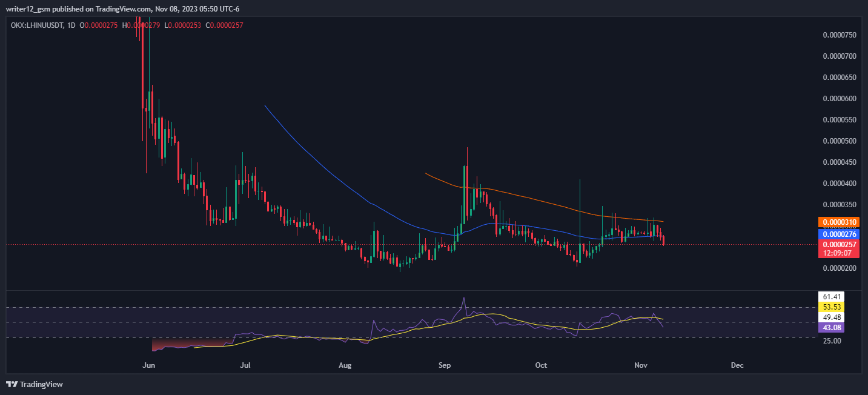Click the 0.0000200 price axis label
The height and width of the screenshot is (395, 868).
pos(840,268)
